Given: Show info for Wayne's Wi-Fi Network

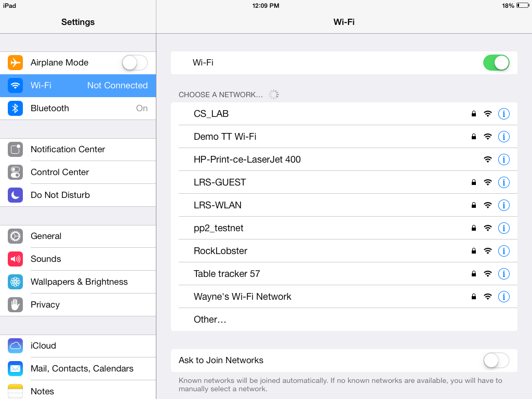Looking at the screenshot, I should 503,297.
